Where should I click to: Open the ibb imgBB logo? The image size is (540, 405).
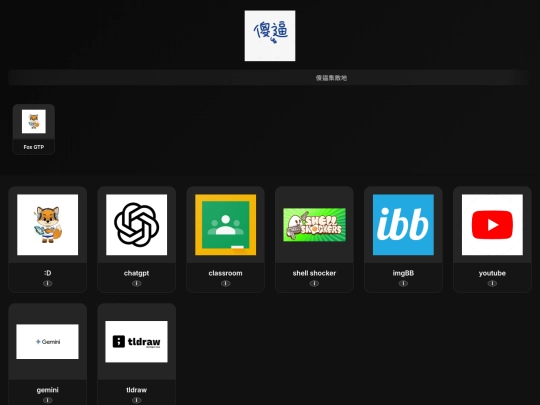coord(403,225)
